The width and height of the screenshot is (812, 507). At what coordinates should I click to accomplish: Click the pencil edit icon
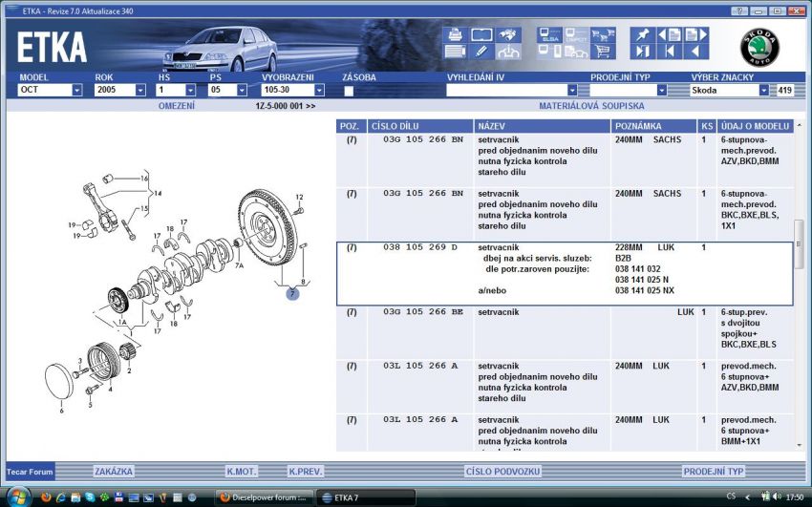click(x=482, y=51)
